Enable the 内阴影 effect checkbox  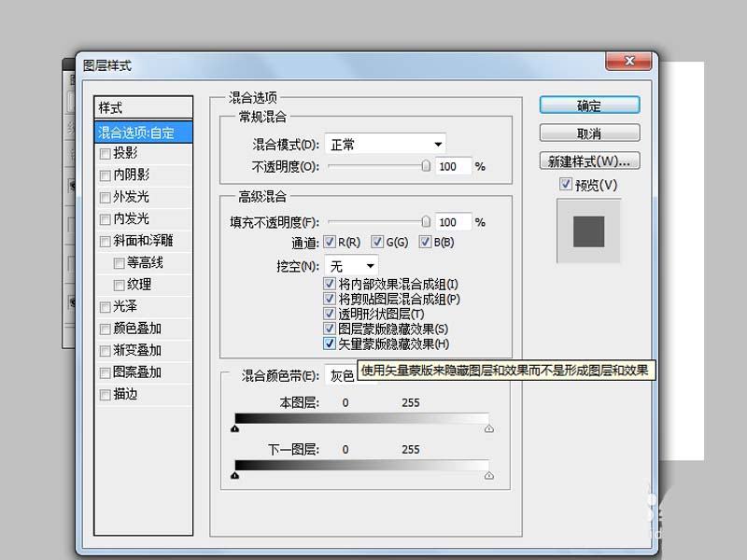pyautogui.click(x=106, y=175)
